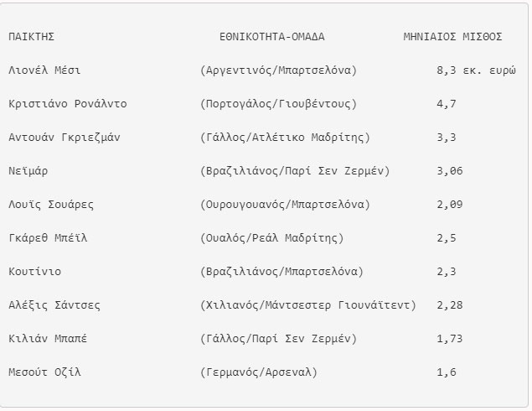532x411 pixels.
Task: Click Neymar's salary value 3,06
Action: coord(450,171)
